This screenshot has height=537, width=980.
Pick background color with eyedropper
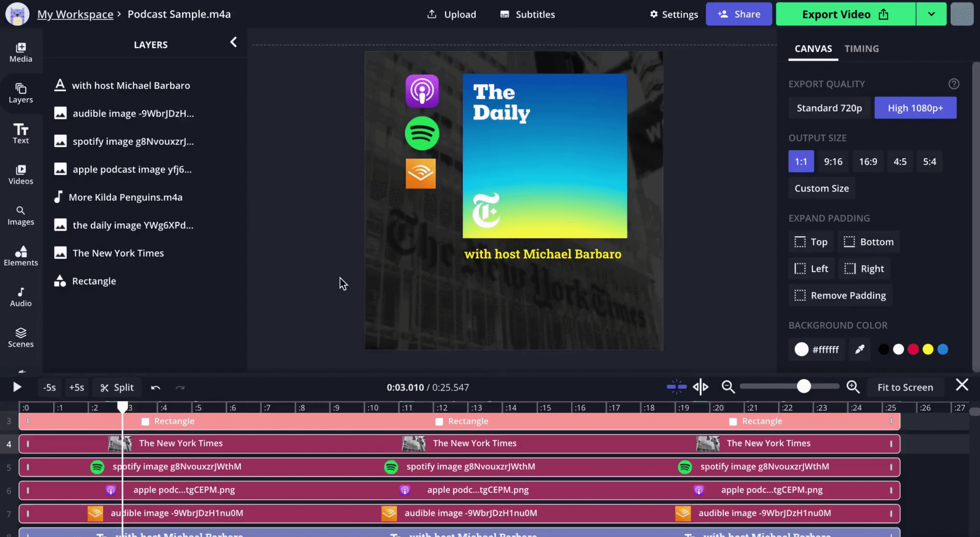click(860, 349)
